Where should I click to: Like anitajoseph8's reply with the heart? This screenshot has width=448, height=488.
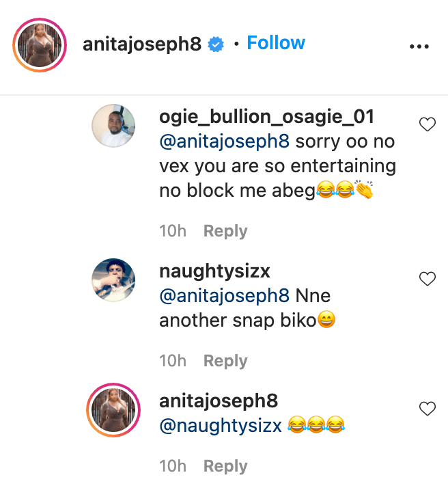427,408
